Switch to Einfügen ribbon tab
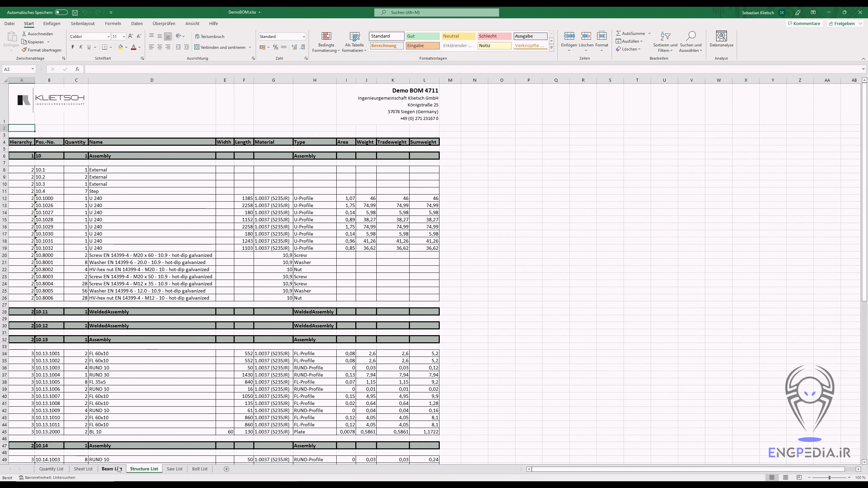 [x=52, y=23]
